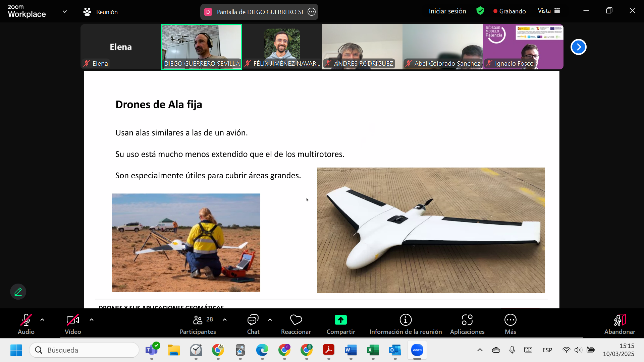Screen dimensions: 644x362
Task: Open the Vista layout menu
Action: coord(549,11)
